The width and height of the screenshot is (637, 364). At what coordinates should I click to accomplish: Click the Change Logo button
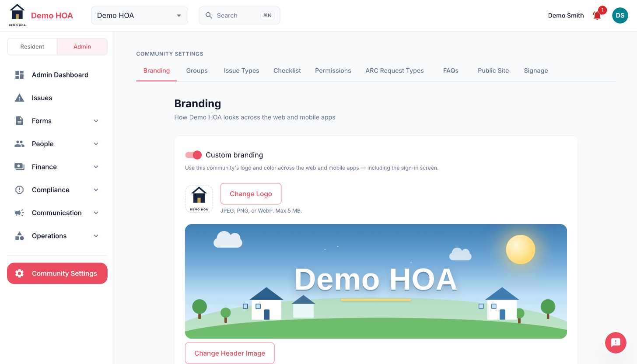251,194
